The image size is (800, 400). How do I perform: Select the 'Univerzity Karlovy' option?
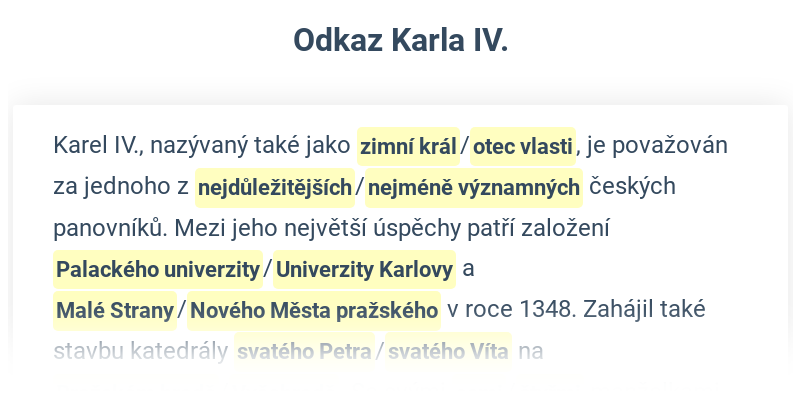pyautogui.click(x=364, y=269)
